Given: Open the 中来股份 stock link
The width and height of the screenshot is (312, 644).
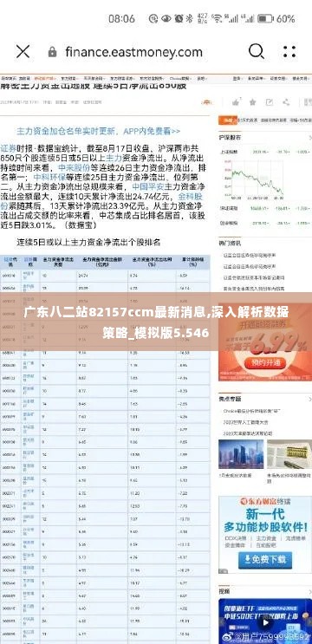Looking at the screenshot, I should tap(74, 167).
